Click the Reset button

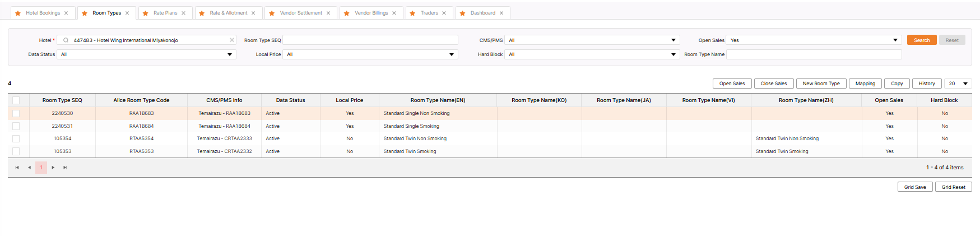pos(952,40)
